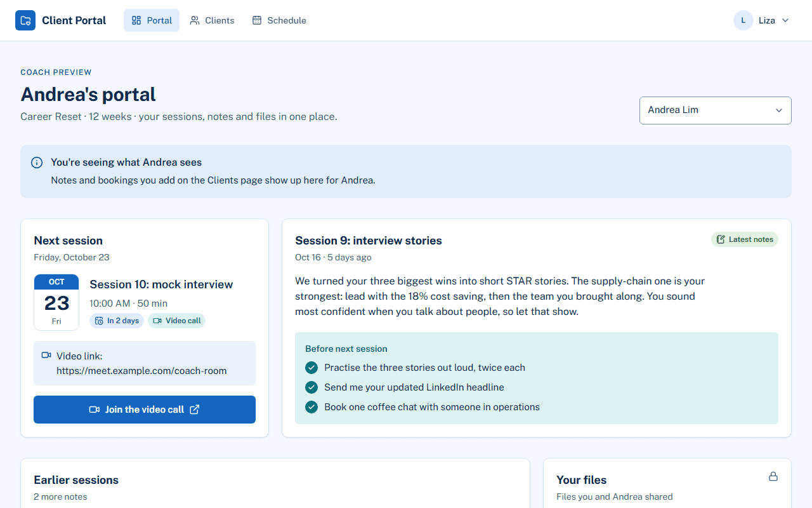Viewport: 812px width, 508px height.
Task: Click the info icon in the preview banner
Action: click(x=37, y=163)
